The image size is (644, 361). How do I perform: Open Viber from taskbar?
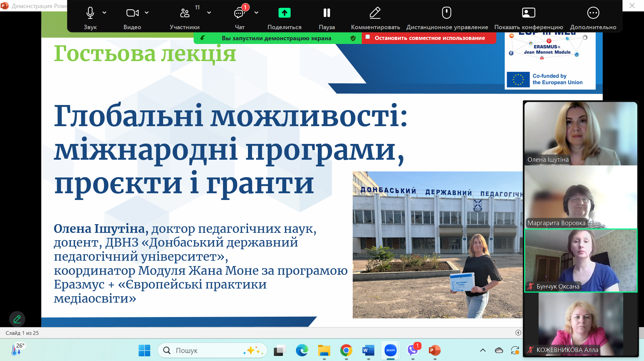(413, 351)
